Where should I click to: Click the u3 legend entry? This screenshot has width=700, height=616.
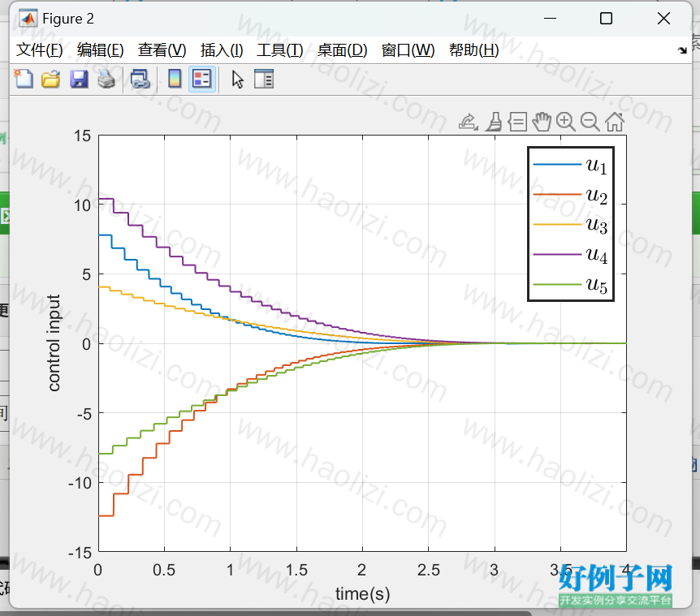point(570,225)
